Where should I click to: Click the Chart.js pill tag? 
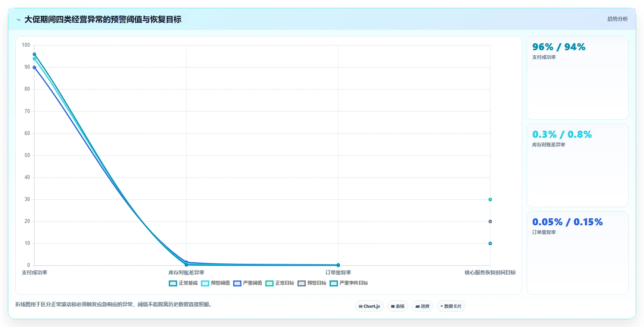click(369, 306)
